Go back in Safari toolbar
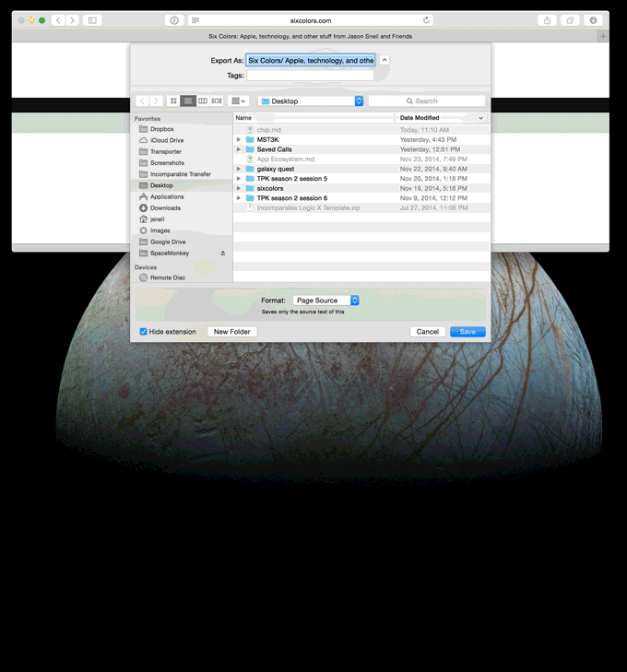Screen dimensions: 627x672 58,20
